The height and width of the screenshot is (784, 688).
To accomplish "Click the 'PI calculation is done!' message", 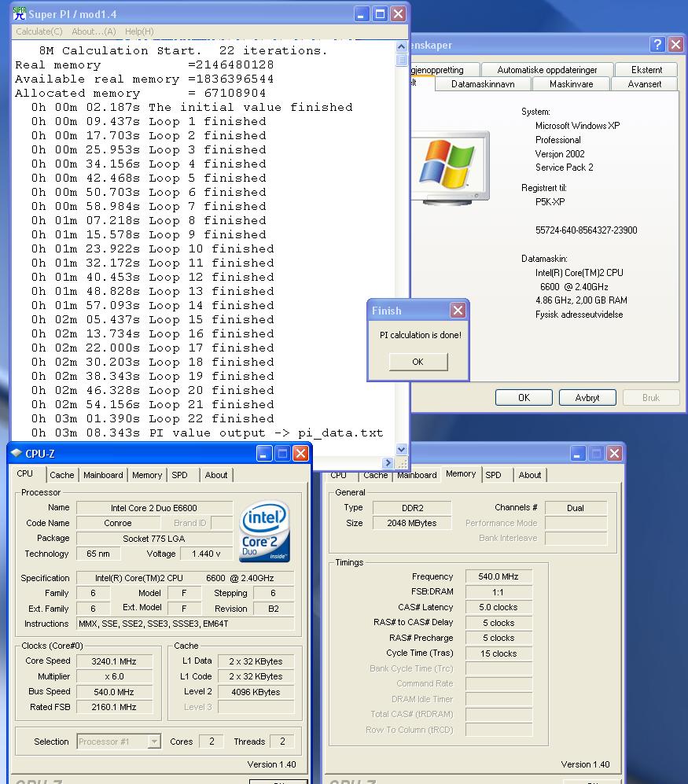I will (421, 335).
